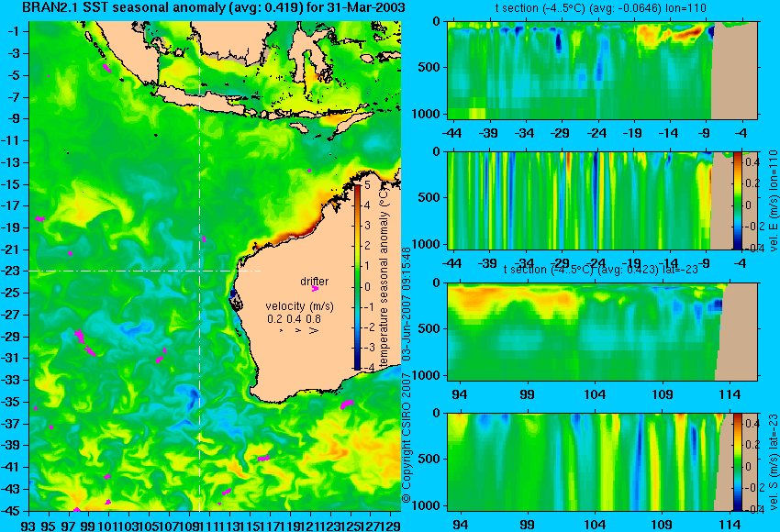The height and width of the screenshot is (532, 780).
Task: Click the 't section lon=110' panel title
Action: [600, 8]
